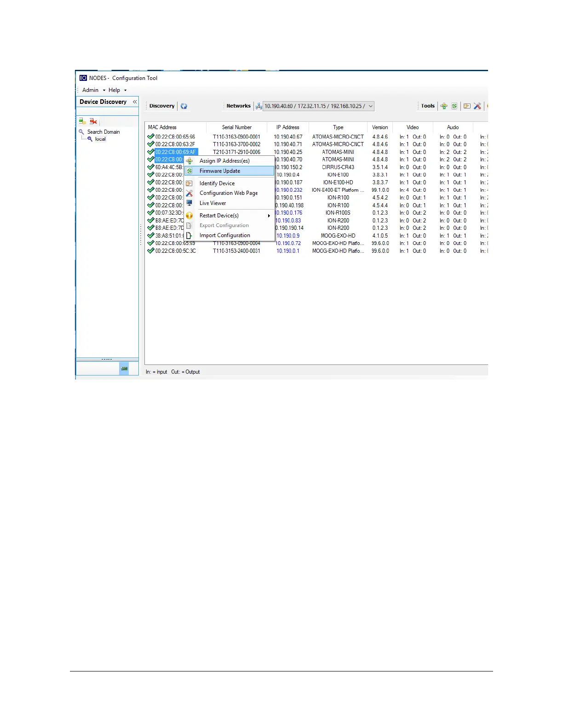This screenshot has height=728, width=563.
Task: Click the Firmware Update icon in Tools toolbar
Action: (454, 106)
